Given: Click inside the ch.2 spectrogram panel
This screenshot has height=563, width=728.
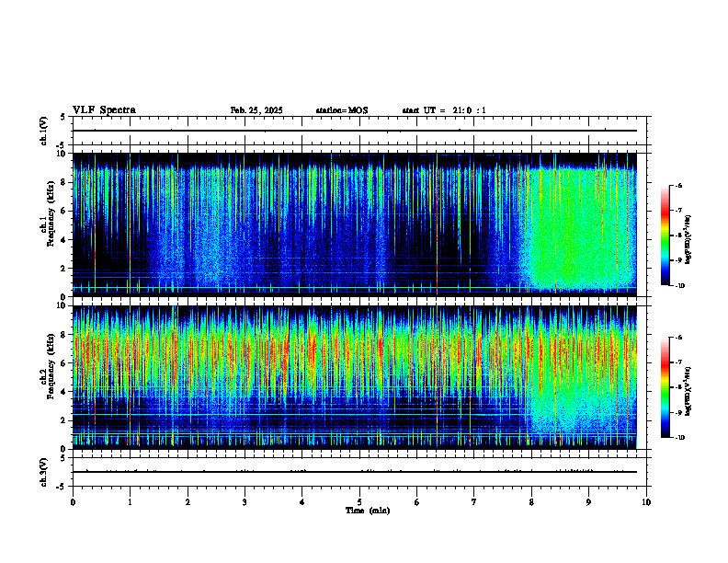Looking at the screenshot, I should click(x=355, y=377).
